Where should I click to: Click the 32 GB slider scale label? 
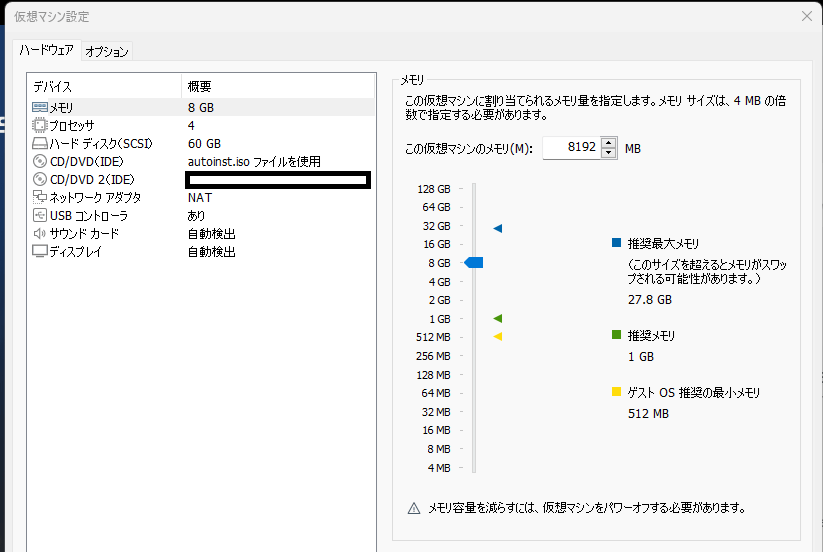(x=436, y=226)
